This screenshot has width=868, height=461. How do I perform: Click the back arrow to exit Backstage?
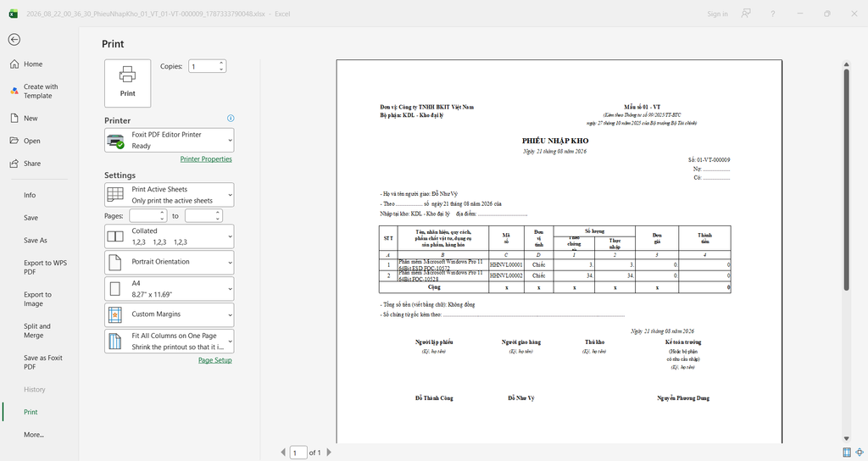(x=14, y=39)
